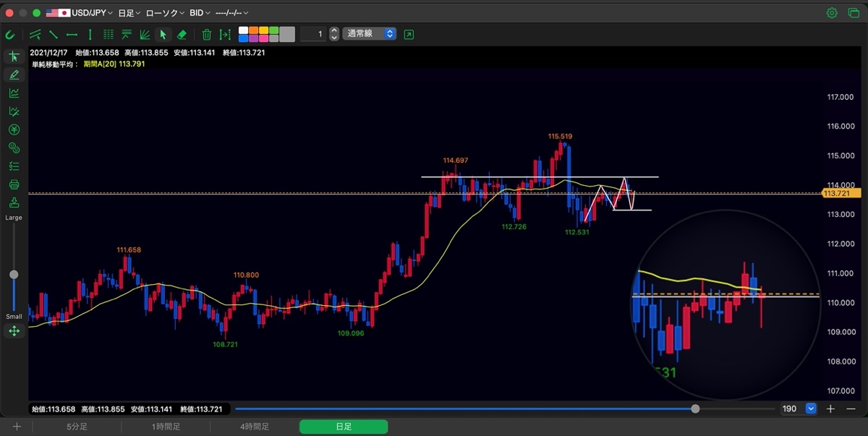Select the eraser tool
Screen dimensions: 868x436
coord(182,34)
